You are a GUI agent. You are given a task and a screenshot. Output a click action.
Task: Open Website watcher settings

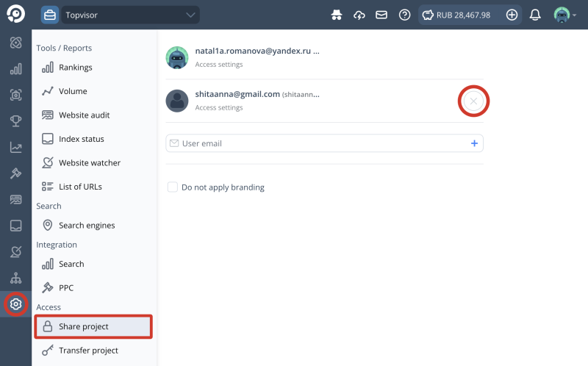pos(94,162)
